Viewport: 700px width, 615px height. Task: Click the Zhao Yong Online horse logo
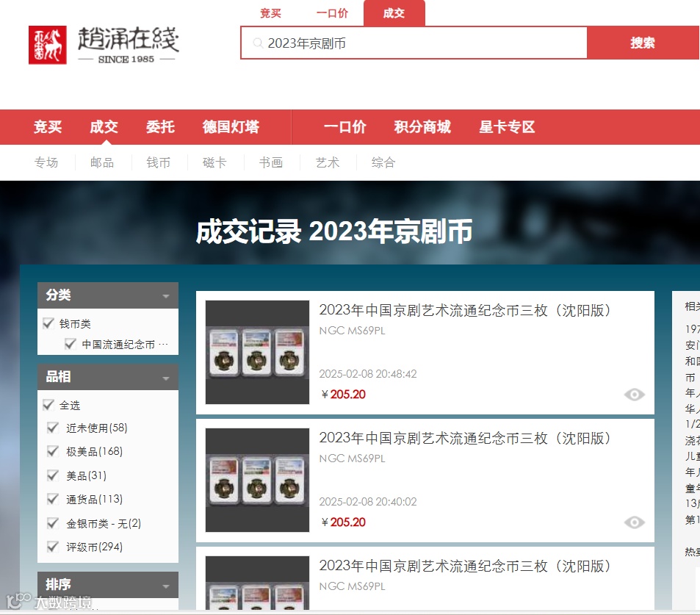coord(48,45)
